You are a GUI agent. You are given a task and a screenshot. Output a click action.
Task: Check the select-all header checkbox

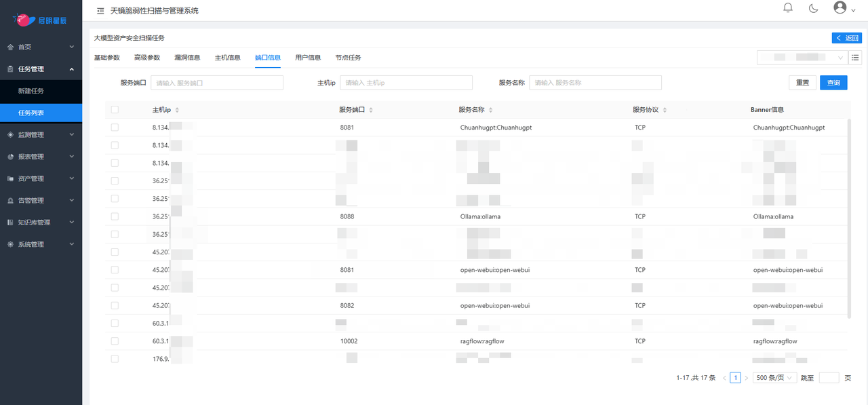[115, 110]
